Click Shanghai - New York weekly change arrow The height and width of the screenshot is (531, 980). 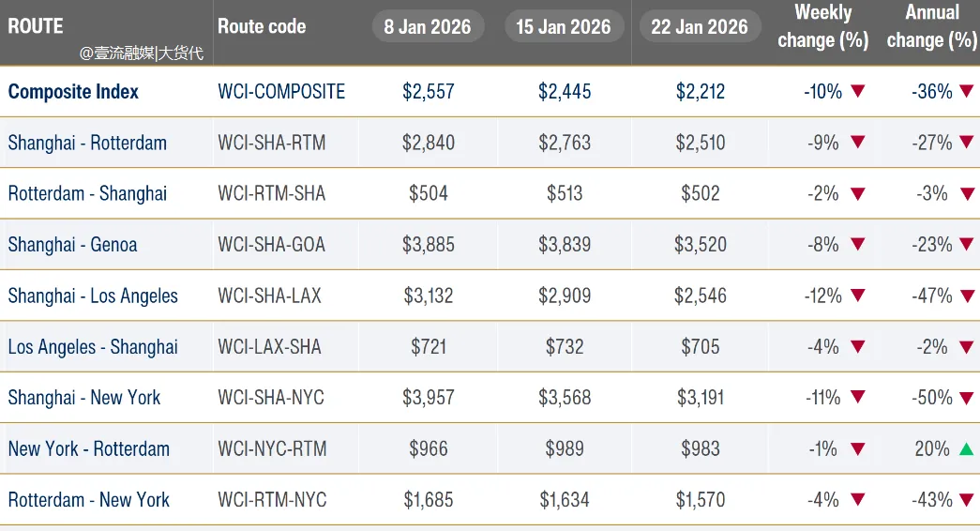(x=857, y=398)
